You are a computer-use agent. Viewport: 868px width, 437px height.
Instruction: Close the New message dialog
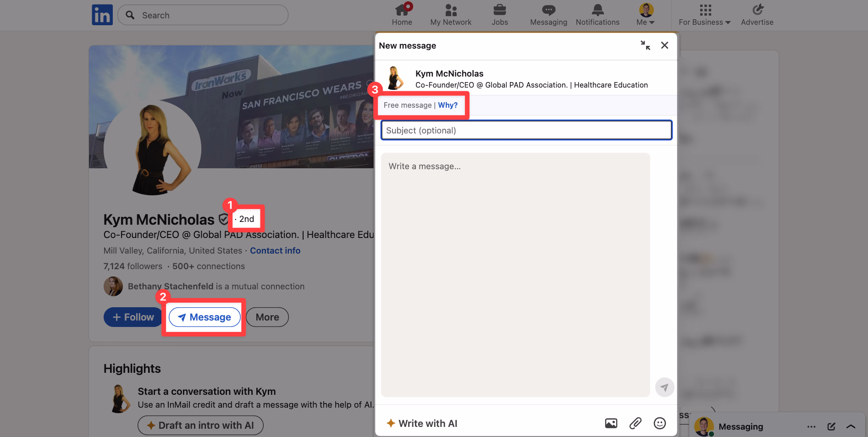[x=664, y=45]
